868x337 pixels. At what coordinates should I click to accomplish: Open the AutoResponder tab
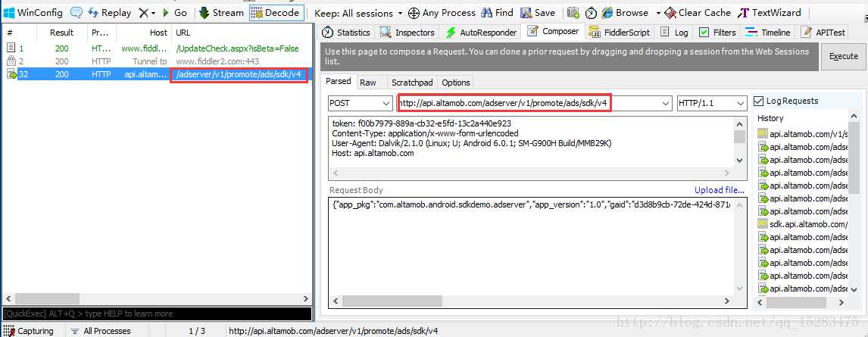coord(481,33)
